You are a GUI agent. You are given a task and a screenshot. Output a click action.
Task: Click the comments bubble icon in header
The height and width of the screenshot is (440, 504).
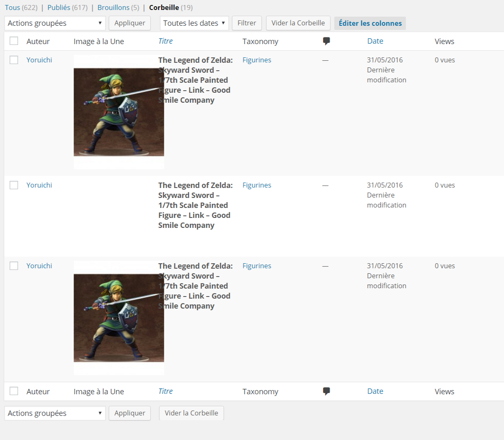click(x=326, y=41)
